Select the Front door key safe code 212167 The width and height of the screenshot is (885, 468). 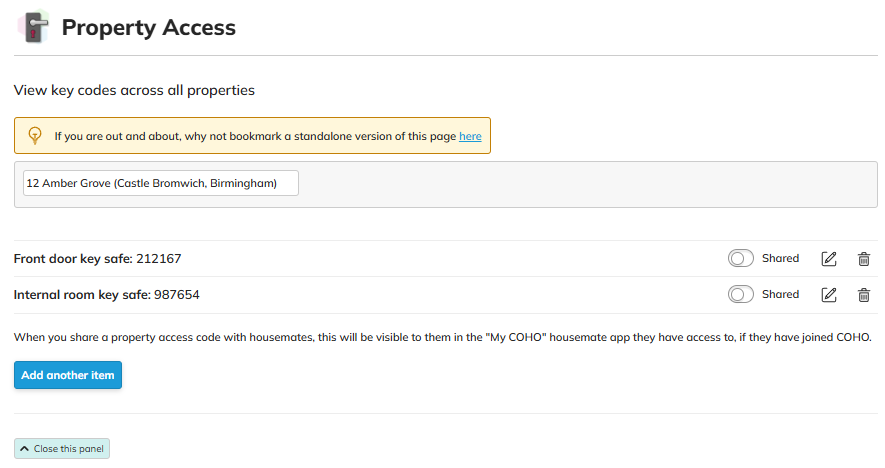[158, 259]
